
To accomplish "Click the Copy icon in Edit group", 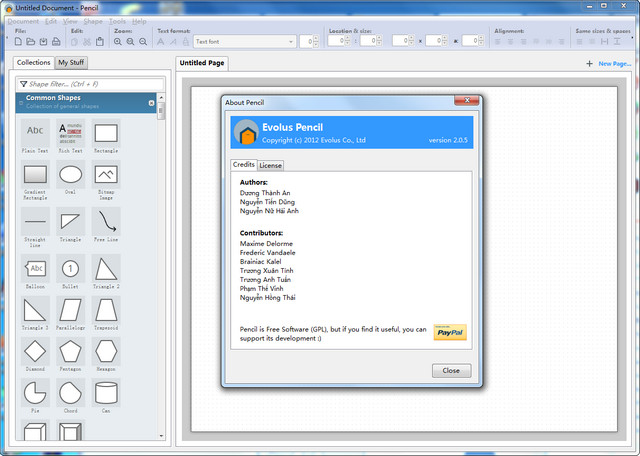I will pos(74,41).
